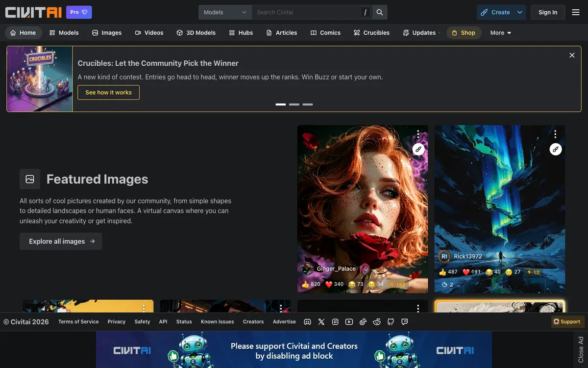The width and height of the screenshot is (588, 368).
Task: Open the Reddit footer icon
Action: [x=377, y=322]
